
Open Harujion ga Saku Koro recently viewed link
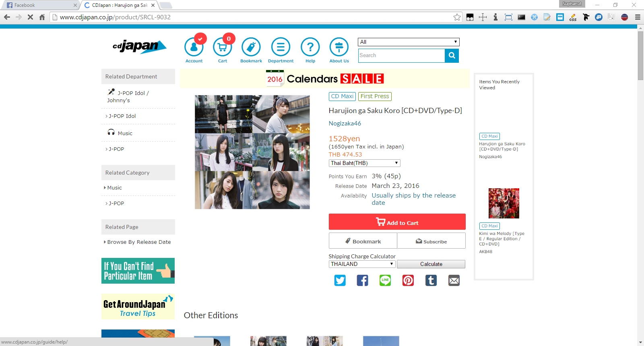click(502, 146)
